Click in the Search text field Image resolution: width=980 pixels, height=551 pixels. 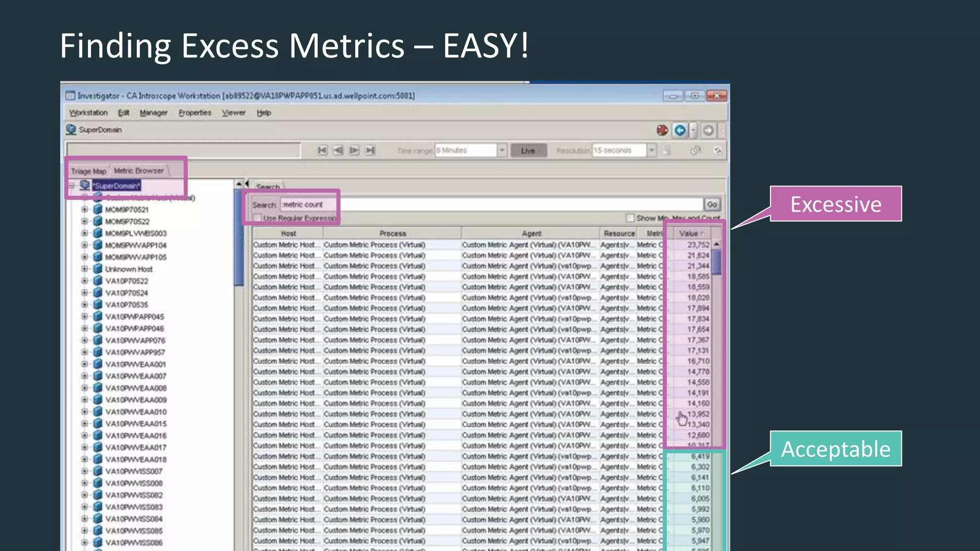[x=491, y=204]
